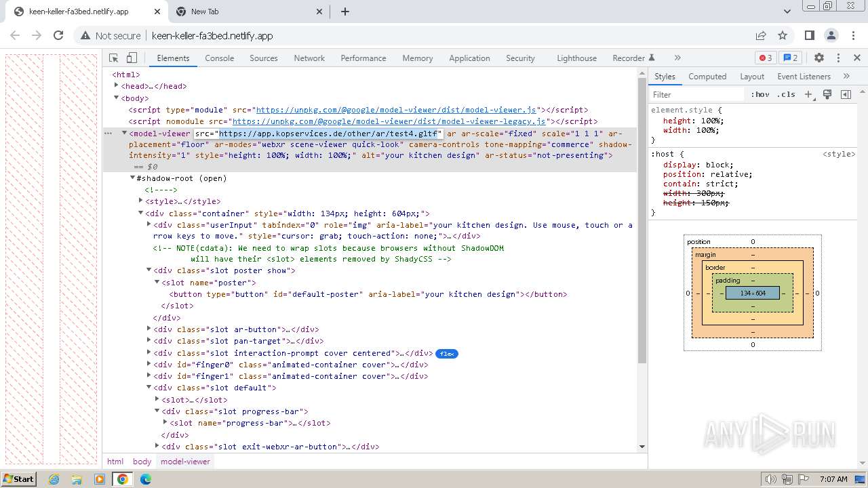Open the test4.gltf src link

pos(328,134)
